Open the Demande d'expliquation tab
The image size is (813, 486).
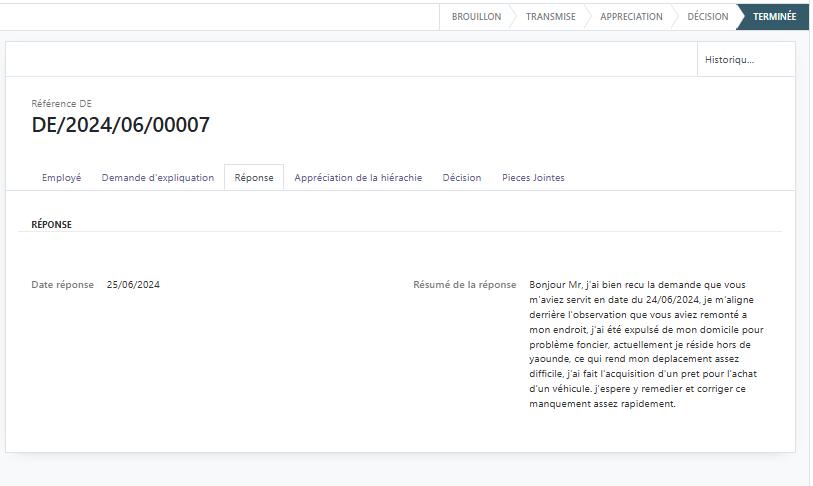pyautogui.click(x=158, y=177)
